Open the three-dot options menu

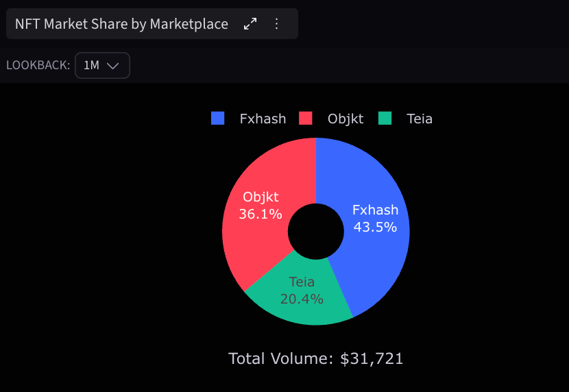click(276, 24)
